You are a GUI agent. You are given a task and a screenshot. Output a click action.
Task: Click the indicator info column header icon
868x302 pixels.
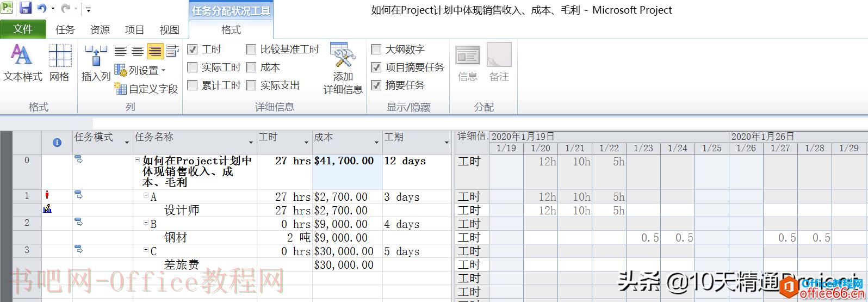57,143
